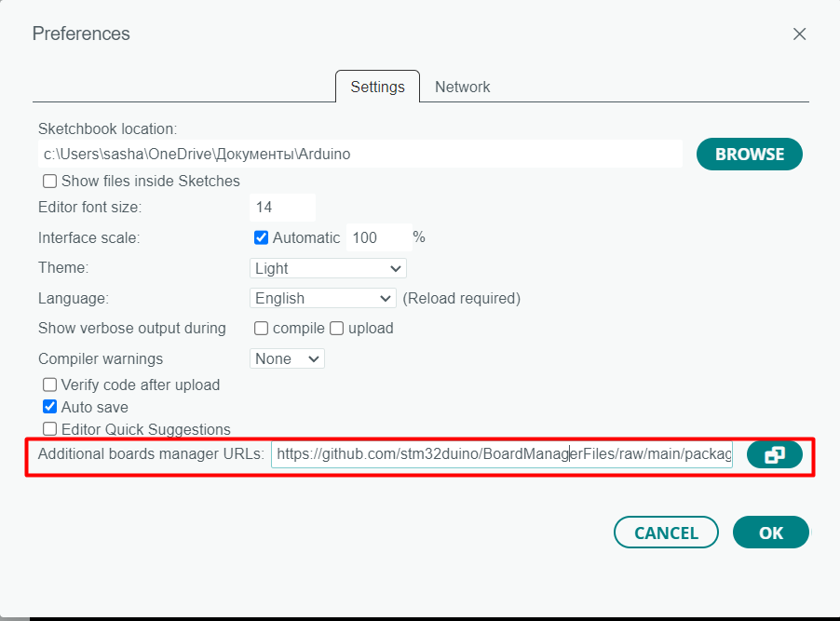This screenshot has width=840, height=621.
Task: Open the Theme dropdown showing Light
Action: tap(328, 268)
